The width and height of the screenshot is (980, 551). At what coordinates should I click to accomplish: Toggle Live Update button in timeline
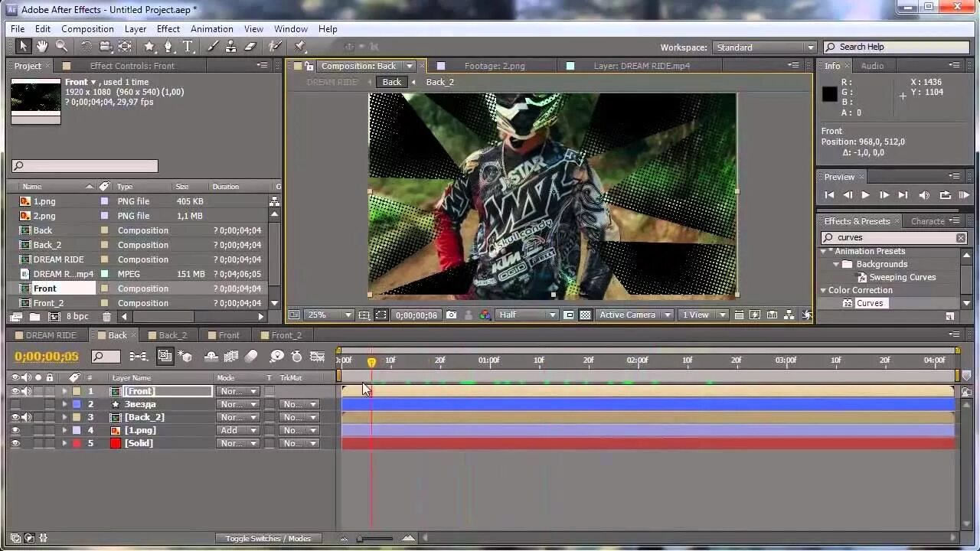164,356
